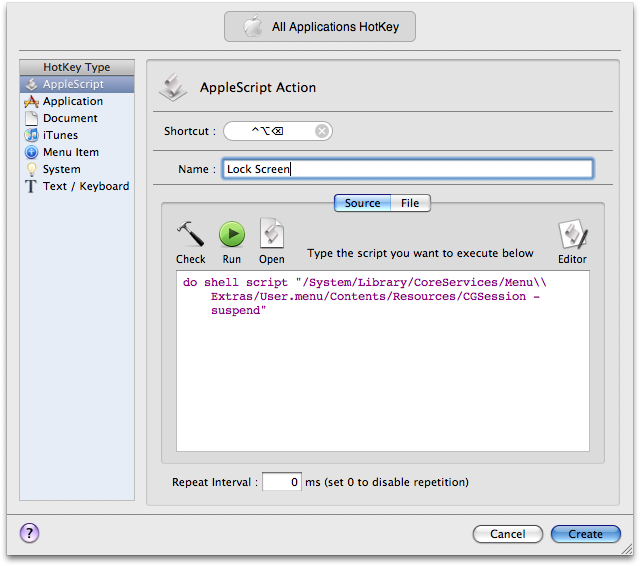640x566 pixels.
Task: Switch to the File tab
Action: [410, 203]
